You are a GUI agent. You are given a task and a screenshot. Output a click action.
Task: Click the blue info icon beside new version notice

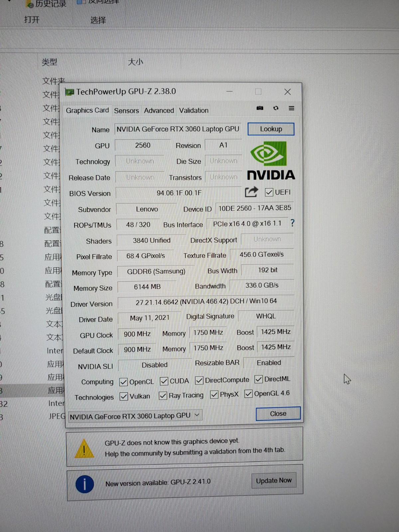(x=84, y=484)
